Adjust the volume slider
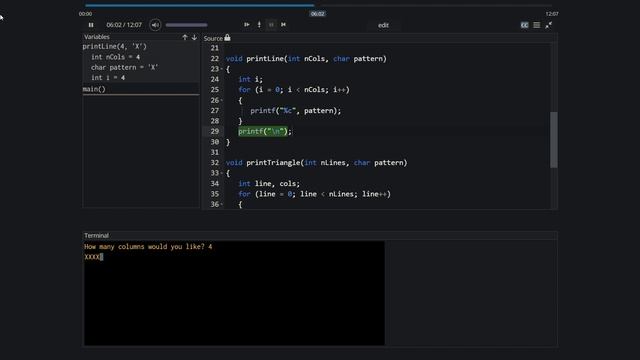The image size is (640, 360). 187,25
